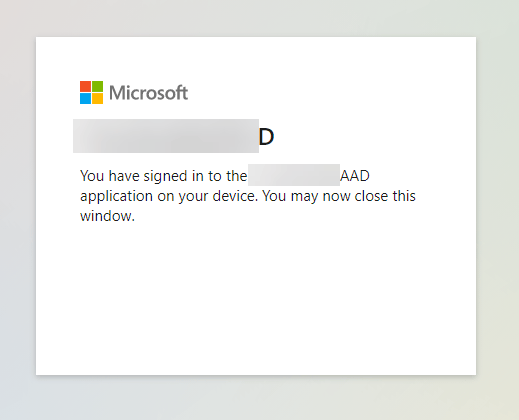Click the word "AAD" in the message
519x420 pixels.
[x=355, y=176]
